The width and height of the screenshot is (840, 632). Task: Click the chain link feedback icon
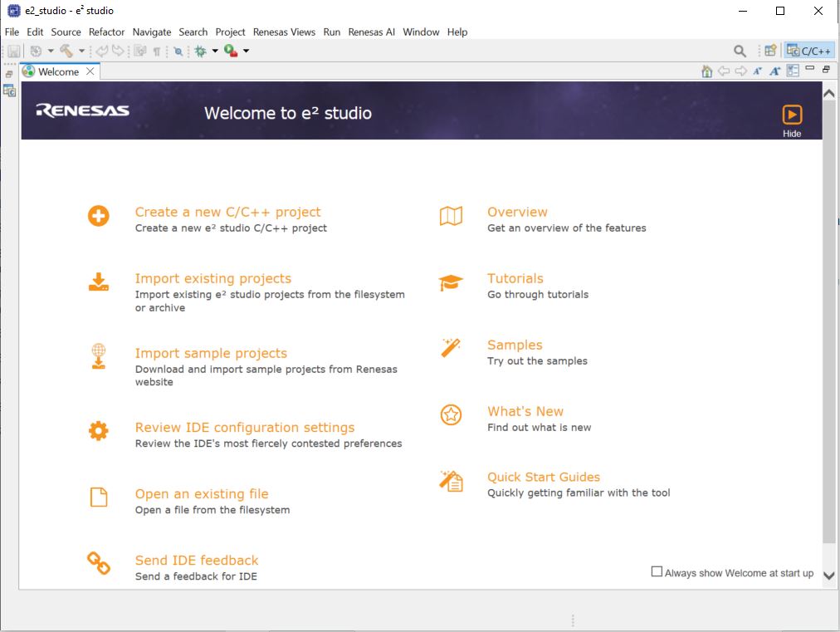(99, 563)
